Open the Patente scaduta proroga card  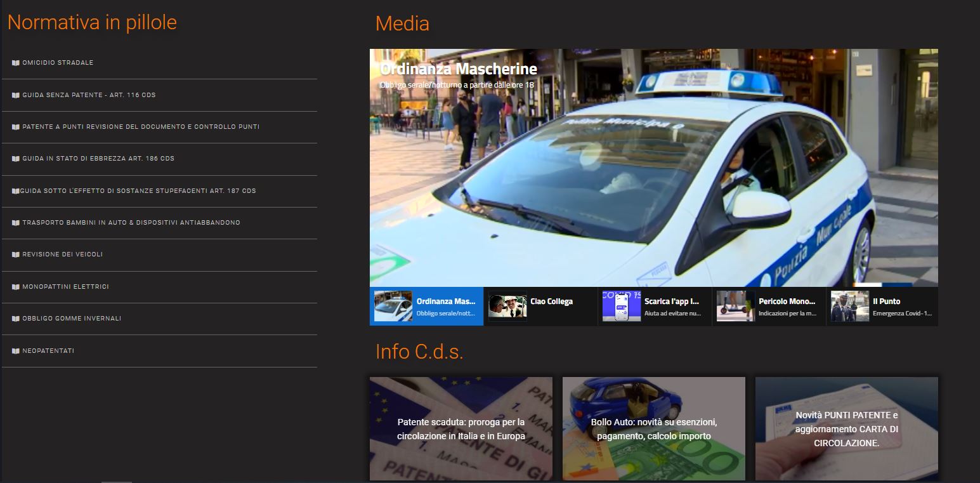click(461, 429)
